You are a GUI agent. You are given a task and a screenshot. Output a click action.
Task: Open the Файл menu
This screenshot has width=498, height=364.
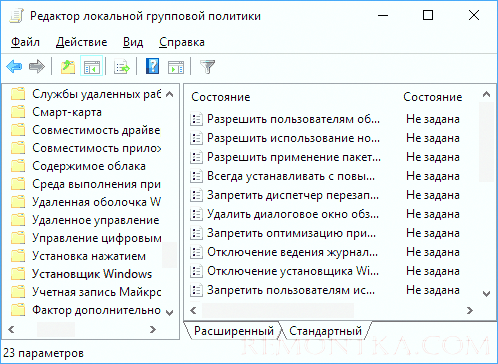coord(25,42)
